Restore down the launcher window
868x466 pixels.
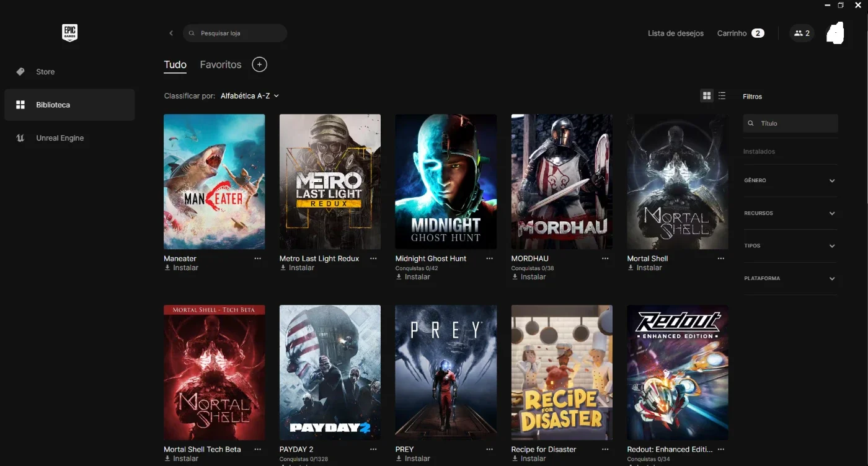(841, 5)
